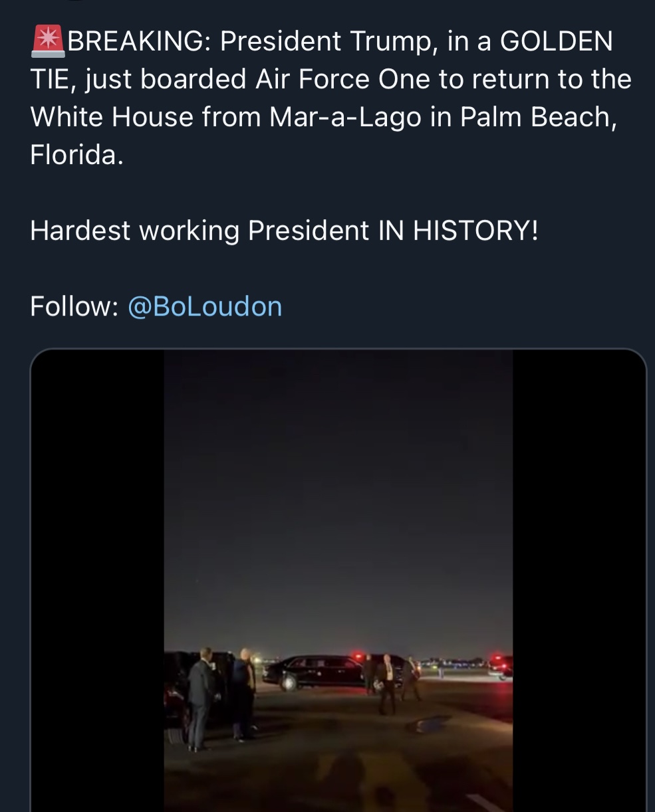Play the embedded tarmac video
The image size is (655, 812).
pos(338,579)
